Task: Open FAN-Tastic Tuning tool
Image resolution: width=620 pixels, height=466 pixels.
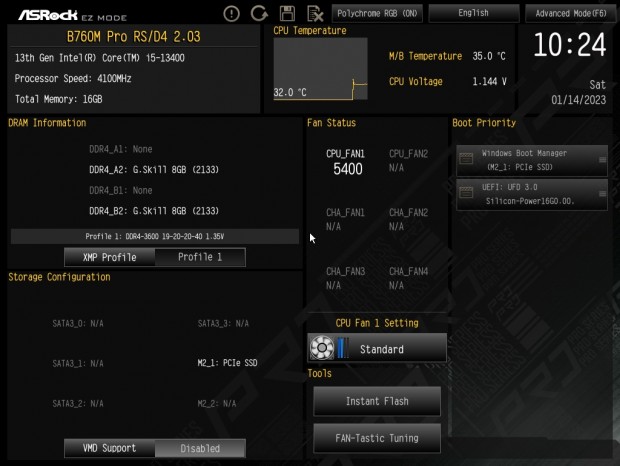Action: click(377, 438)
